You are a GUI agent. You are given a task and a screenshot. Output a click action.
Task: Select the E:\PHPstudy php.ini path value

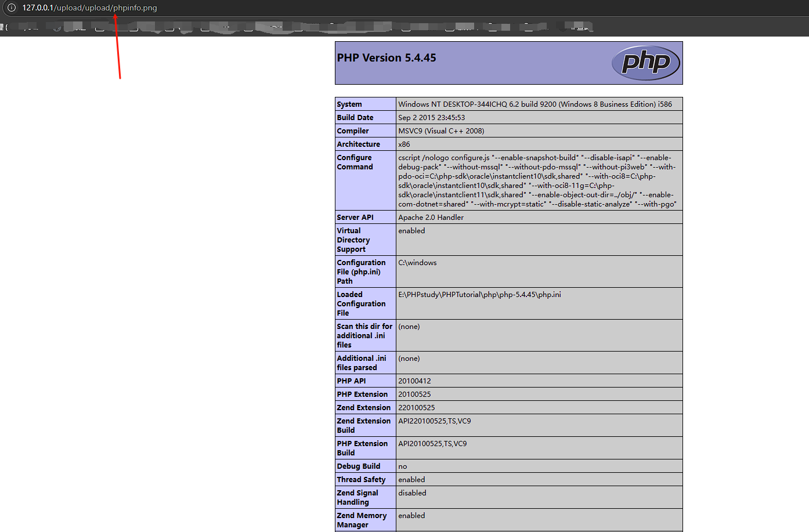(x=479, y=295)
